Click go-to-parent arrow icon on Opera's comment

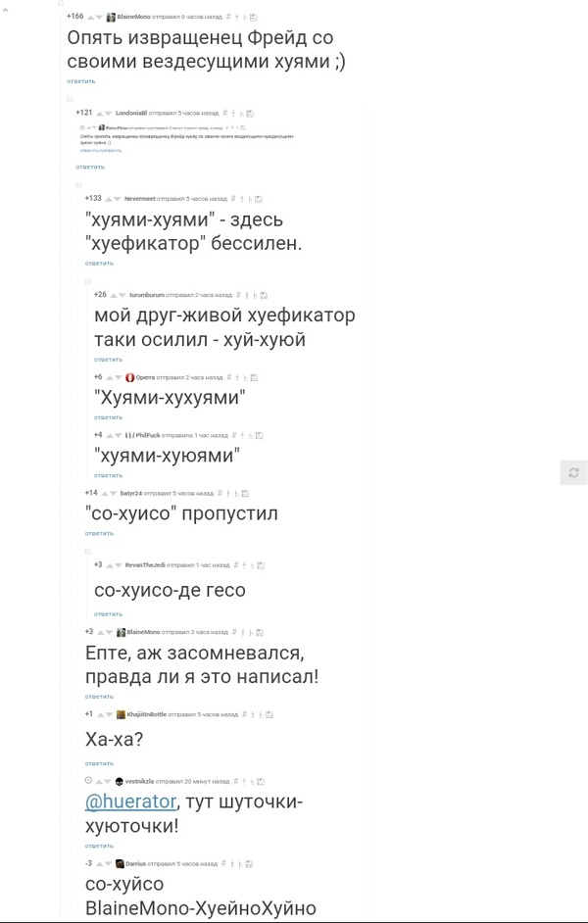pyautogui.click(x=237, y=377)
